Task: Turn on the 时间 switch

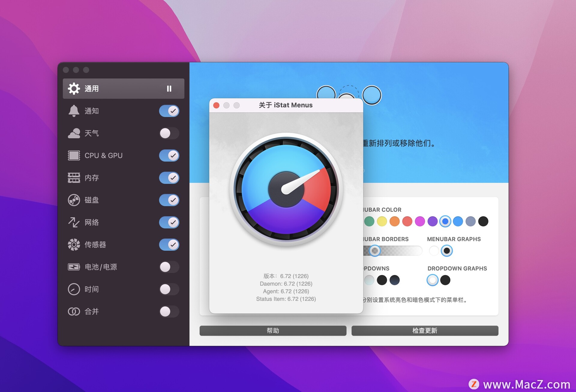Action: (x=169, y=289)
